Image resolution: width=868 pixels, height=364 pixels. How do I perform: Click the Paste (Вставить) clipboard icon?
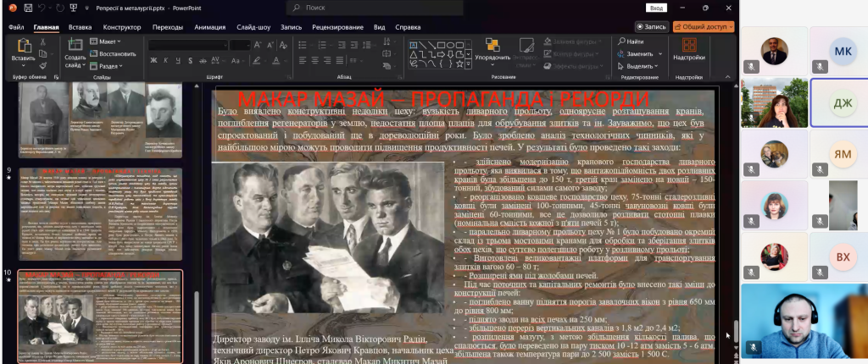(23, 47)
